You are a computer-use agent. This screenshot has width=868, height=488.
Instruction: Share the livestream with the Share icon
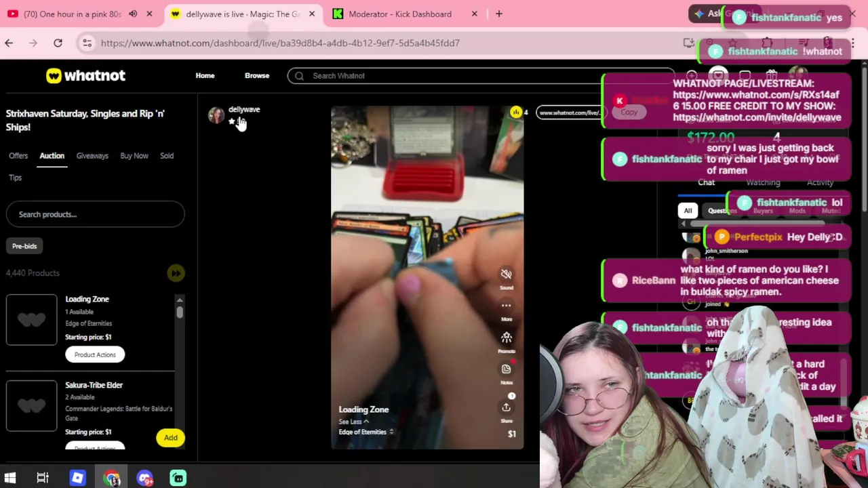tap(506, 407)
